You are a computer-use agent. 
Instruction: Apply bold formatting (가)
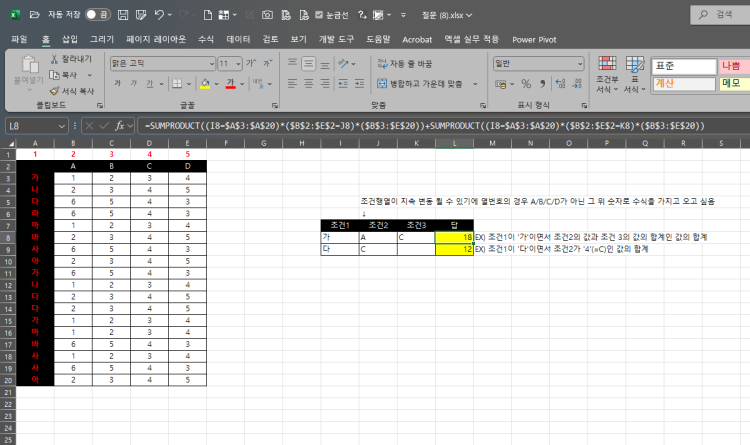point(118,84)
